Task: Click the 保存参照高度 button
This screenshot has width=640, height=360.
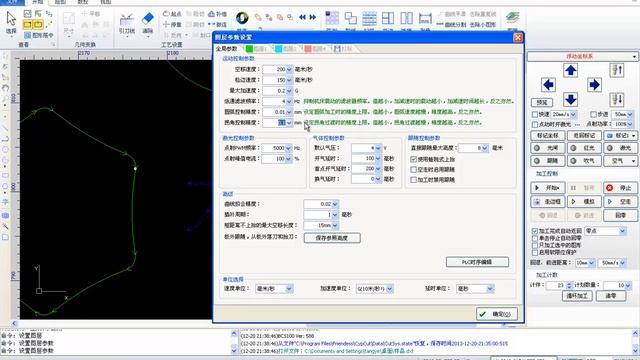Action: coord(332,238)
